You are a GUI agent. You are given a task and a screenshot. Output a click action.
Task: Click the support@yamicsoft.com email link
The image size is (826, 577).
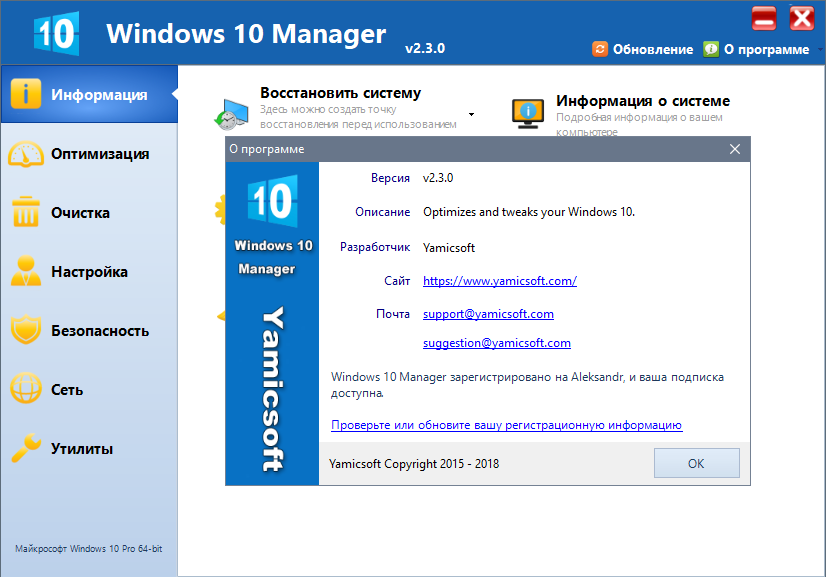pos(488,314)
